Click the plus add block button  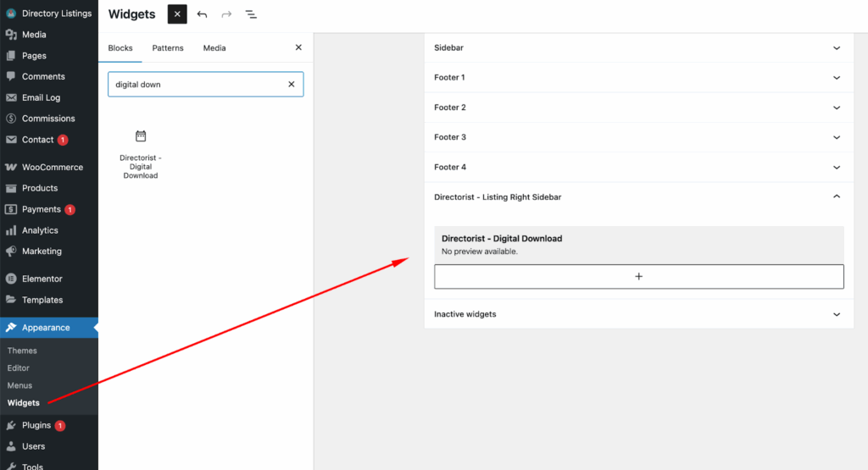point(639,276)
